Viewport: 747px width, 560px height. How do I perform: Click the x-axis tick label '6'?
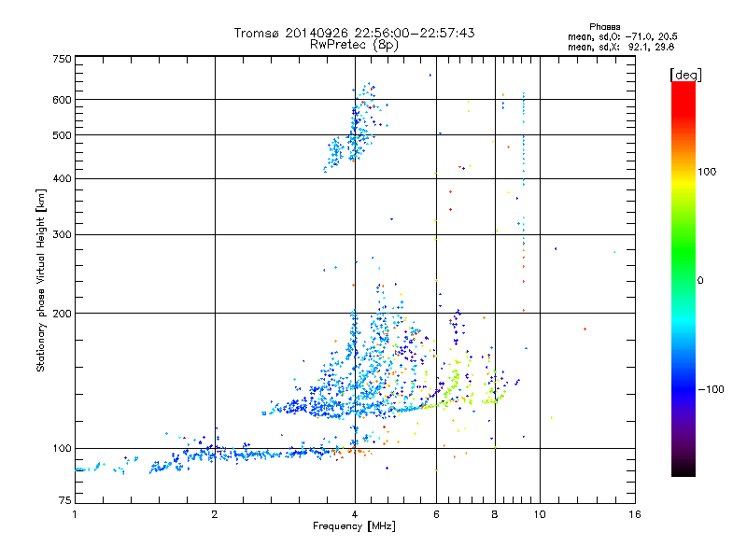click(436, 514)
